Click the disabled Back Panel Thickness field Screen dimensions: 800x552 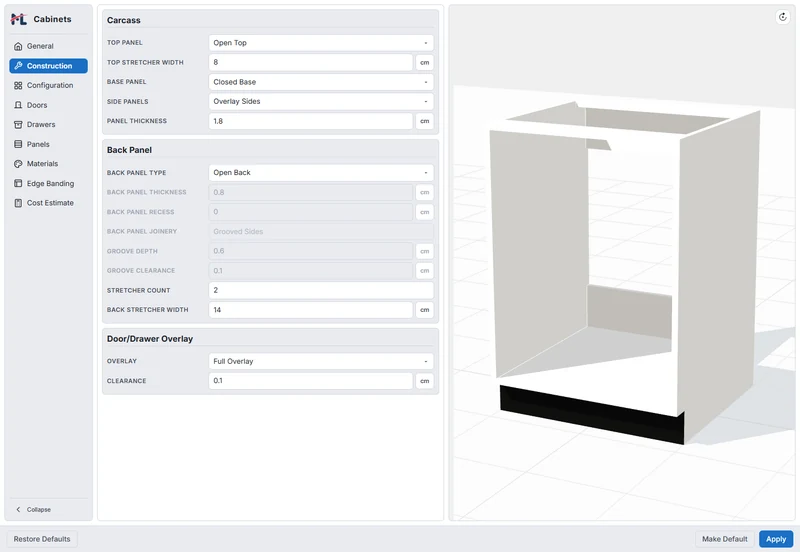tap(311, 192)
